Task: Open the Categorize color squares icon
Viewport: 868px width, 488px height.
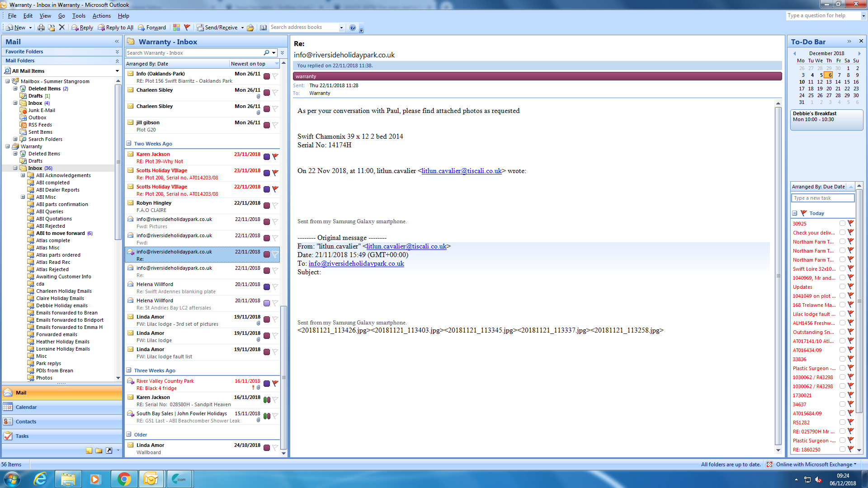Action: tap(176, 28)
